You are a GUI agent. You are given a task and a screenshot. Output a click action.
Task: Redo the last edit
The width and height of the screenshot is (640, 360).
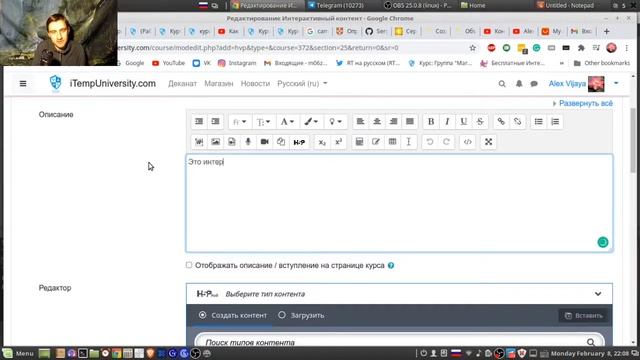click(x=446, y=142)
